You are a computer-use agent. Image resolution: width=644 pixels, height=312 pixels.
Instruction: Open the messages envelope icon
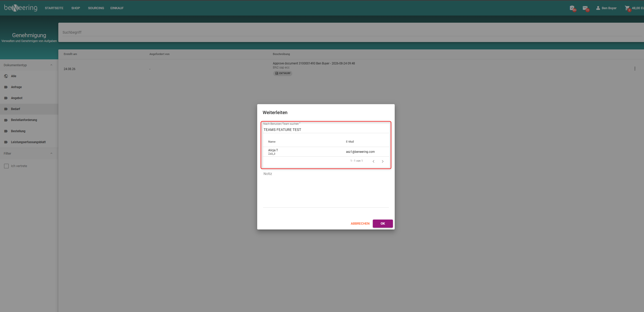pos(585,8)
